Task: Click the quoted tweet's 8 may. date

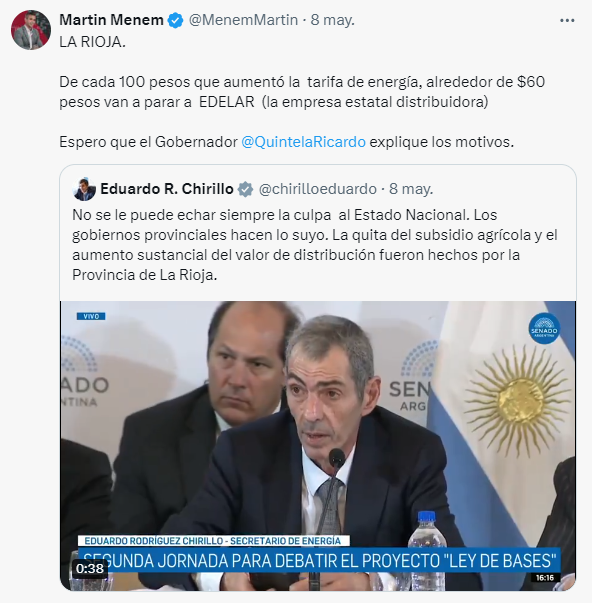Action: coord(411,189)
